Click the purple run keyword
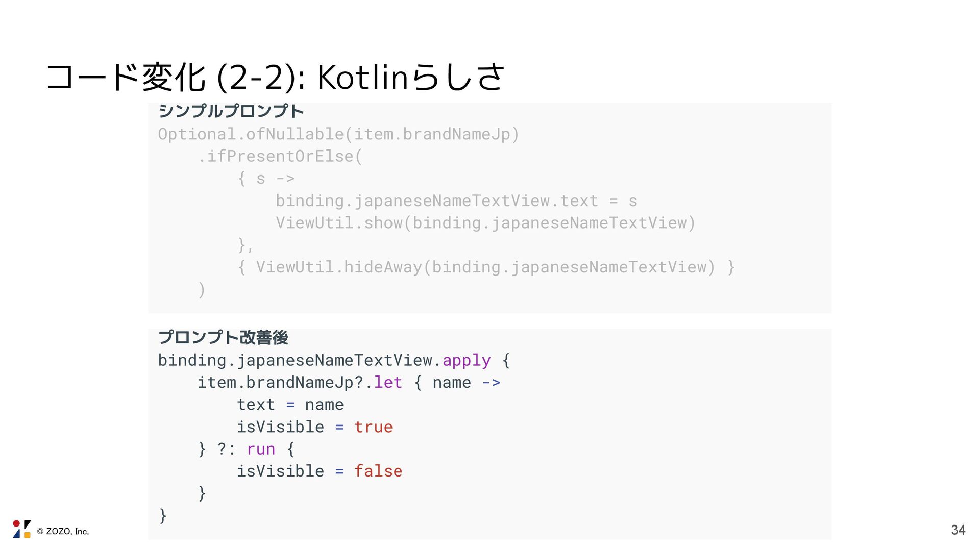 click(261, 449)
